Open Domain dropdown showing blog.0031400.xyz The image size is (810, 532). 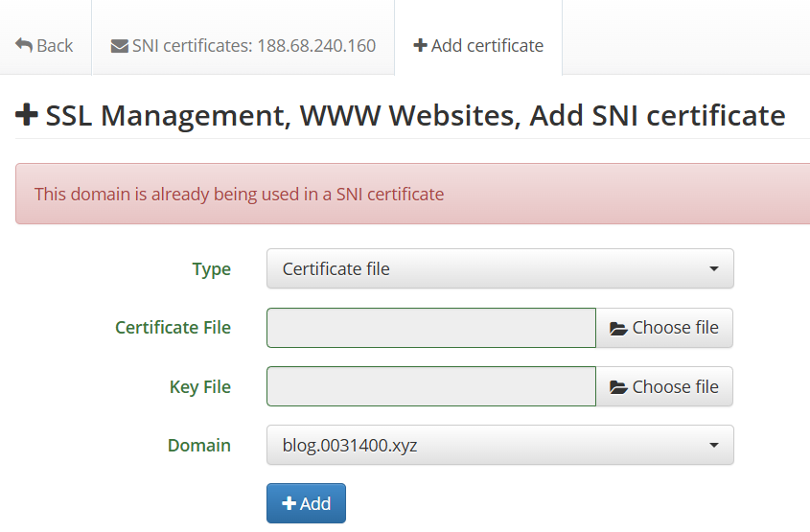click(x=500, y=445)
